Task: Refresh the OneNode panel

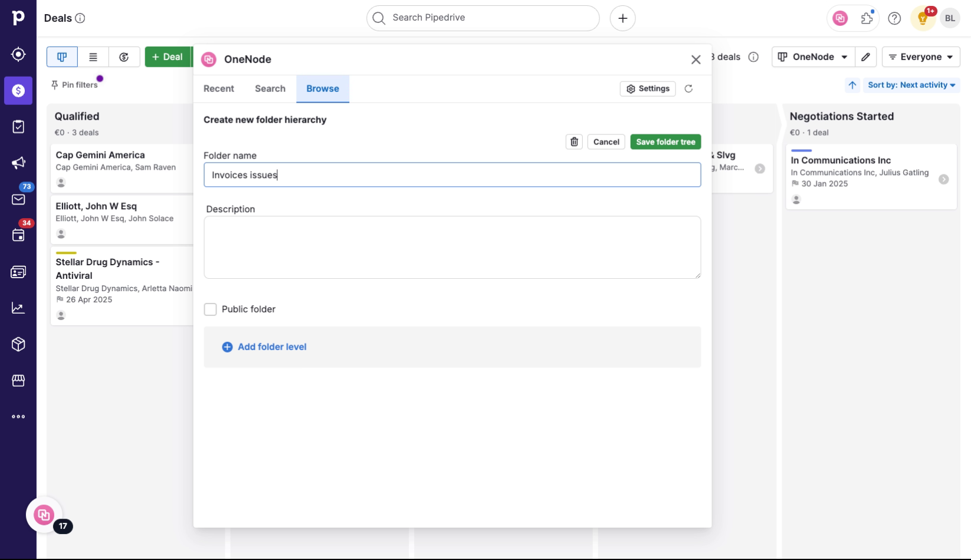Action: point(688,89)
